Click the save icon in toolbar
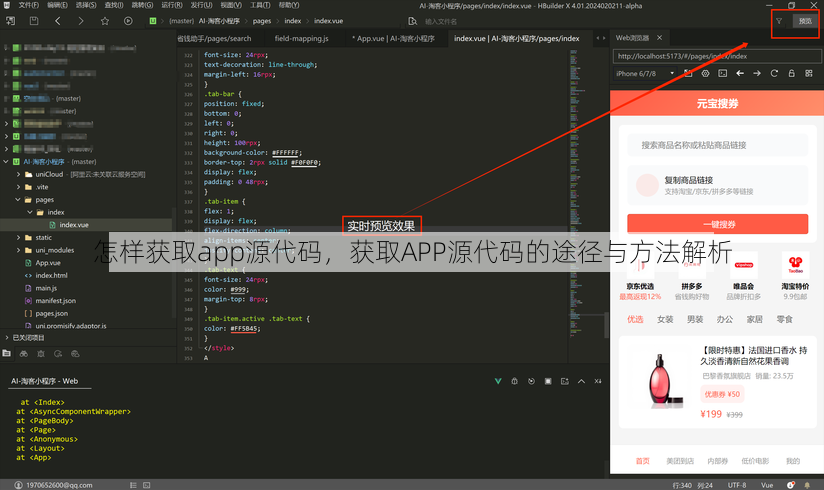The image size is (824, 490). [x=34, y=21]
